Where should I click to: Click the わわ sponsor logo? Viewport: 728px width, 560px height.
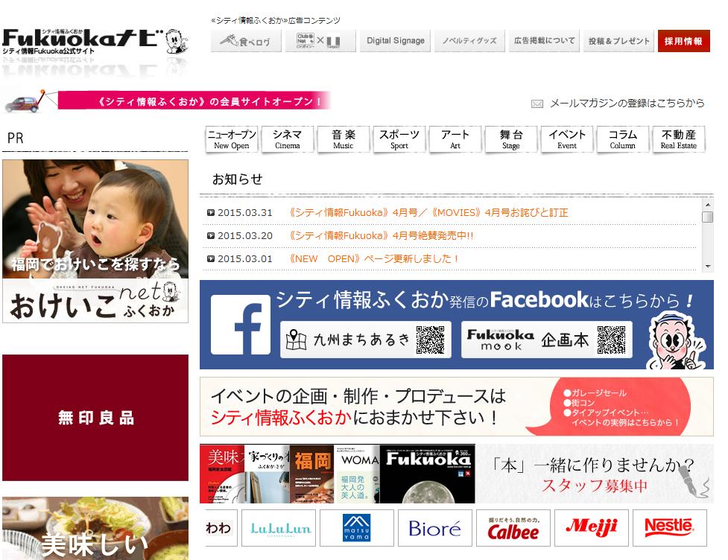click(221, 528)
